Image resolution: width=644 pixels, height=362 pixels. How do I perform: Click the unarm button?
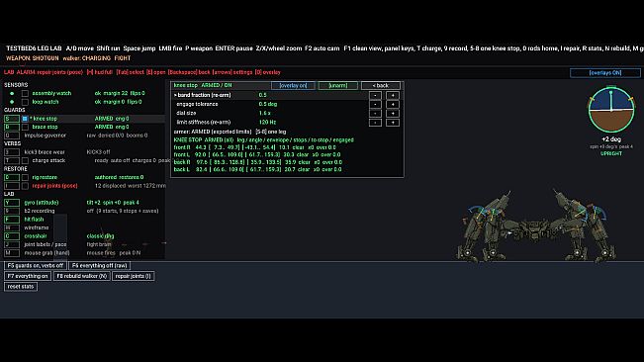337,85
